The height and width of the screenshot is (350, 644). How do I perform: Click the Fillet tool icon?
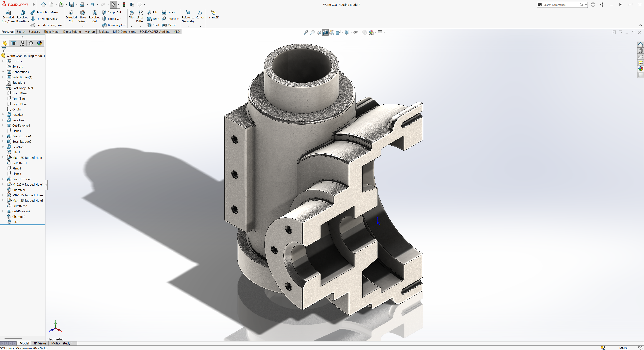point(131,13)
